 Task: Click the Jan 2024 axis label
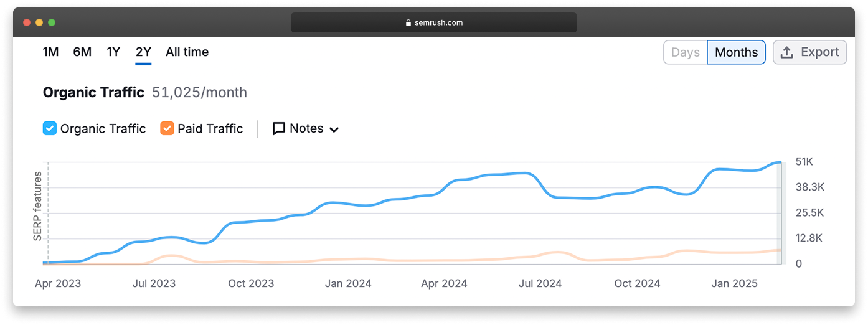(348, 283)
